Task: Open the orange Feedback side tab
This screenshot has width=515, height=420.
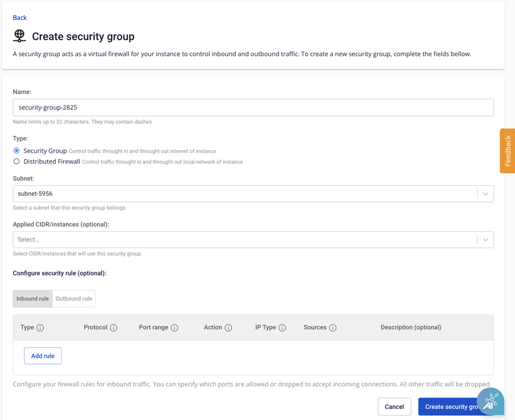Action: (507, 151)
